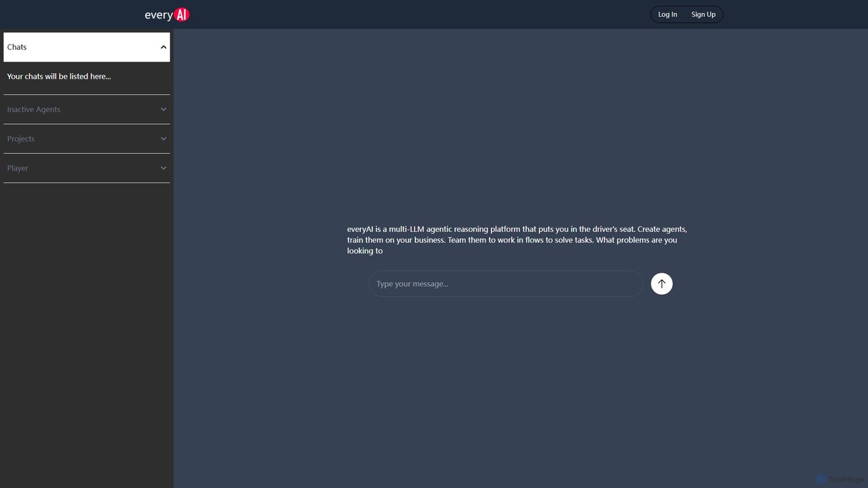Viewport: 868px width, 488px height.
Task: Collapse the Chats section
Action: coord(87,47)
